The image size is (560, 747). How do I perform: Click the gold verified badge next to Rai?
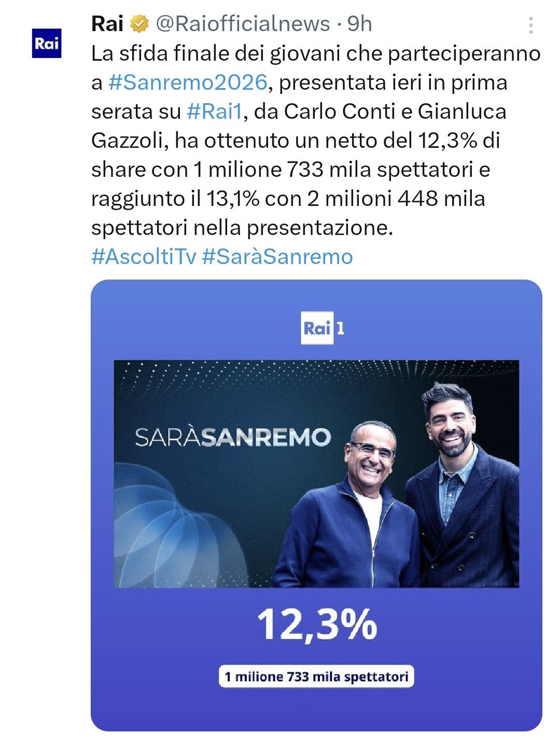click(139, 24)
